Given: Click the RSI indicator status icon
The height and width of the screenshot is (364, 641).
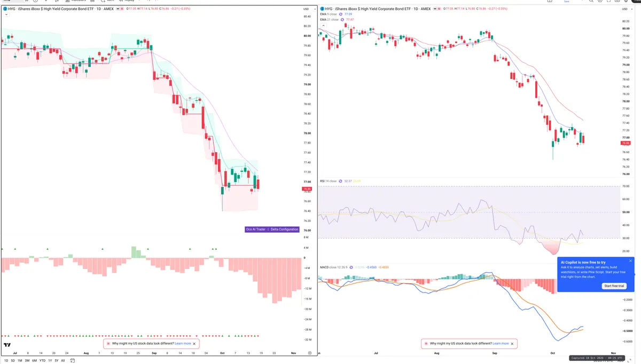Looking at the screenshot, I should (341, 181).
